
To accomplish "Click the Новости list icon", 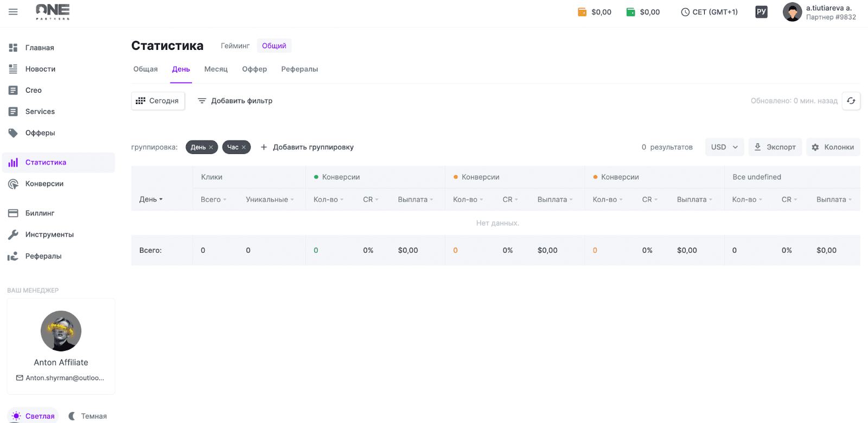I will 13,69.
